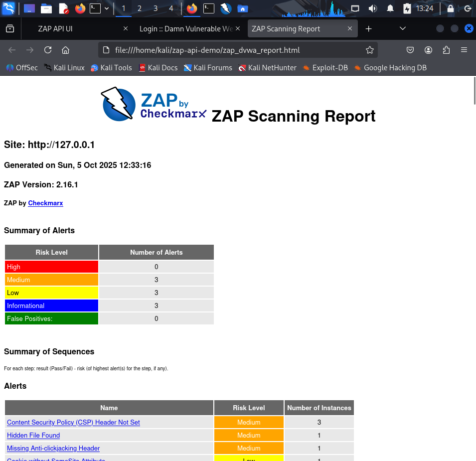Open the notifications bell icon
Image resolution: width=476 pixels, height=461 pixels.
tap(390, 8)
